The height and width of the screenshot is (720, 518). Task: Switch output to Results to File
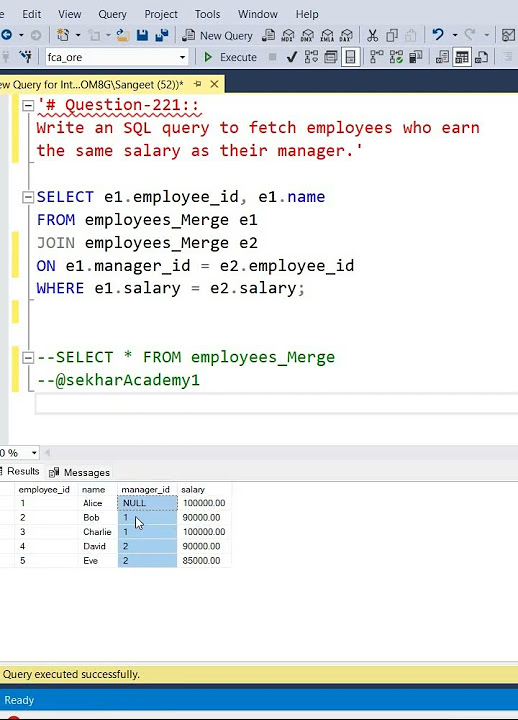tap(481, 57)
